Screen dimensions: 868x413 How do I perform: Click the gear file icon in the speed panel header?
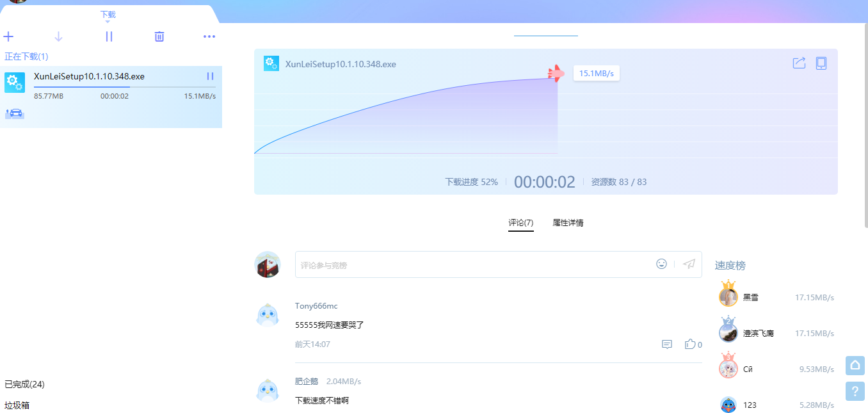point(271,63)
